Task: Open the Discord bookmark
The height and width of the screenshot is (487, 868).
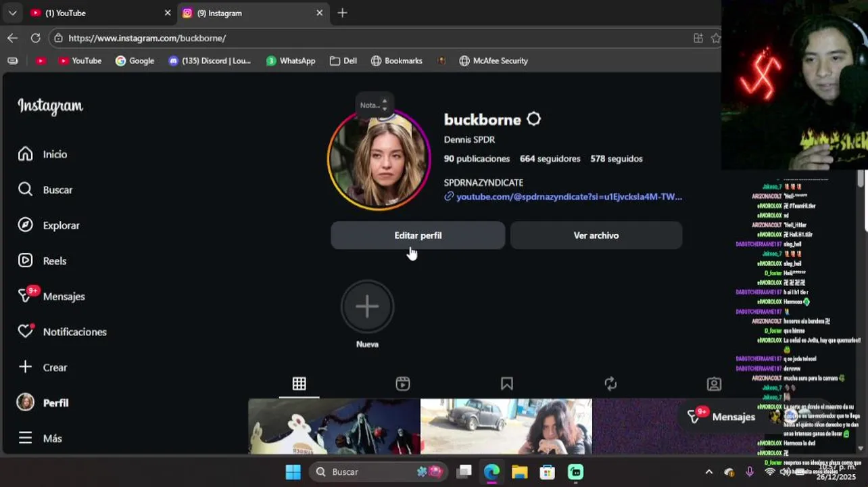Action: point(210,61)
